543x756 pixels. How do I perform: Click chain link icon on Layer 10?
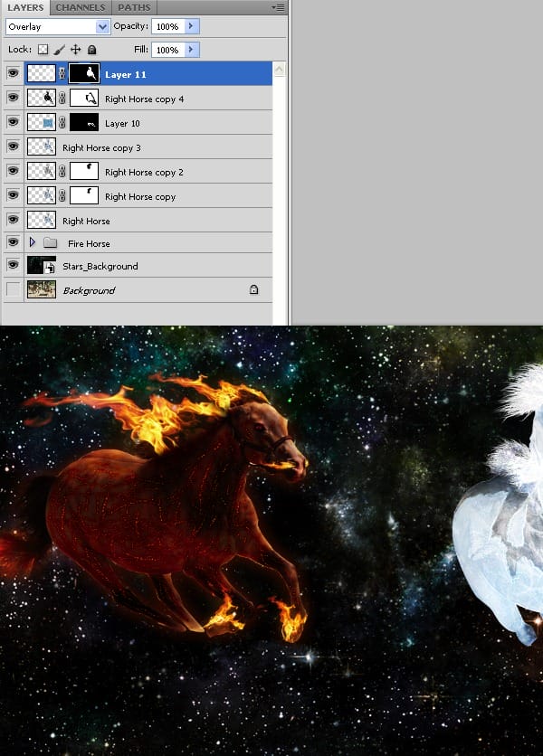point(62,123)
